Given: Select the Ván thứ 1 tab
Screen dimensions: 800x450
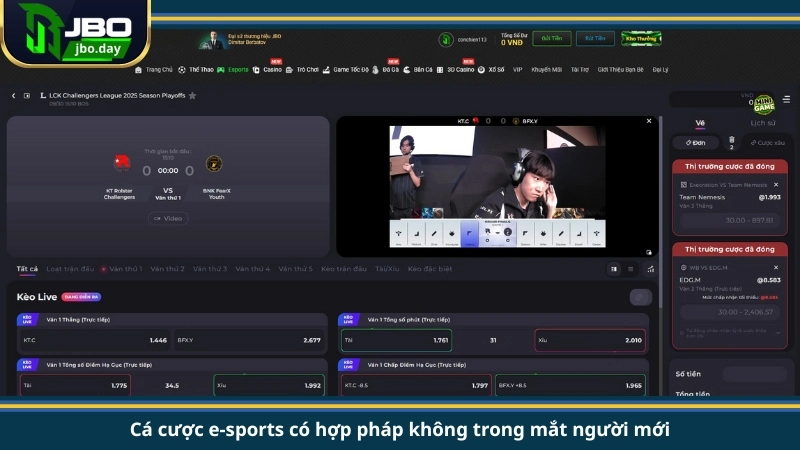Looking at the screenshot, I should (126, 269).
